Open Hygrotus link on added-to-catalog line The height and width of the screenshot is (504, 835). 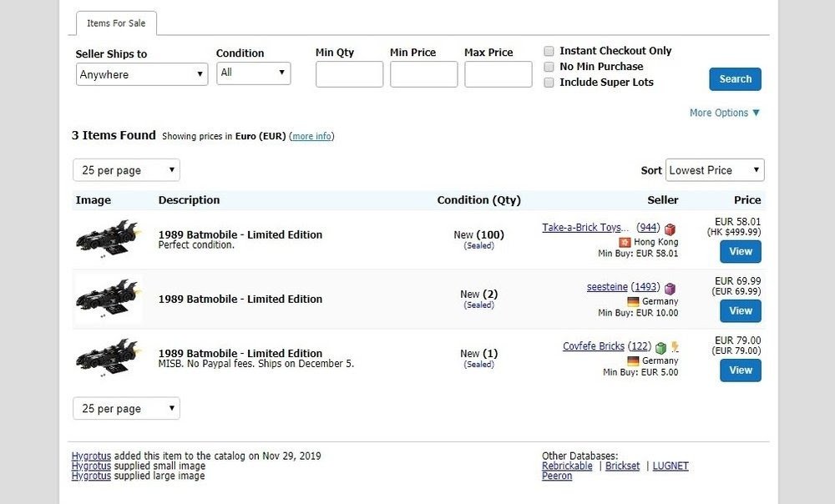pos(92,456)
